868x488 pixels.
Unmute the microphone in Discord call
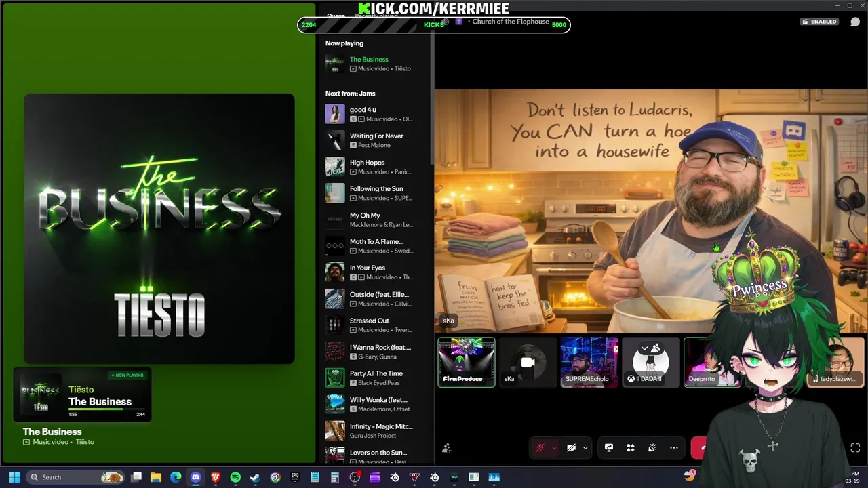point(540,448)
